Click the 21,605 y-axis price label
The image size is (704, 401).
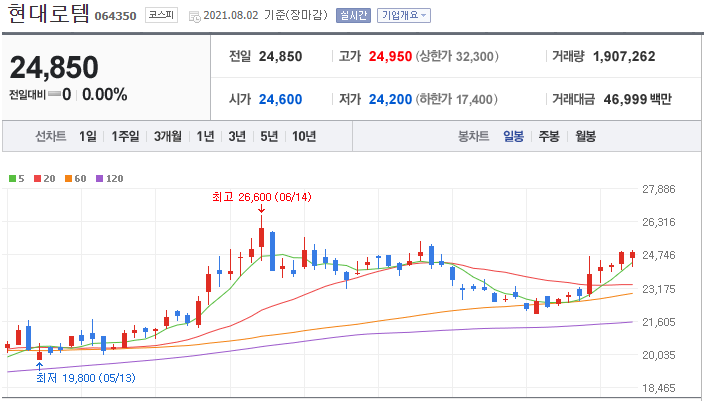pos(659,322)
